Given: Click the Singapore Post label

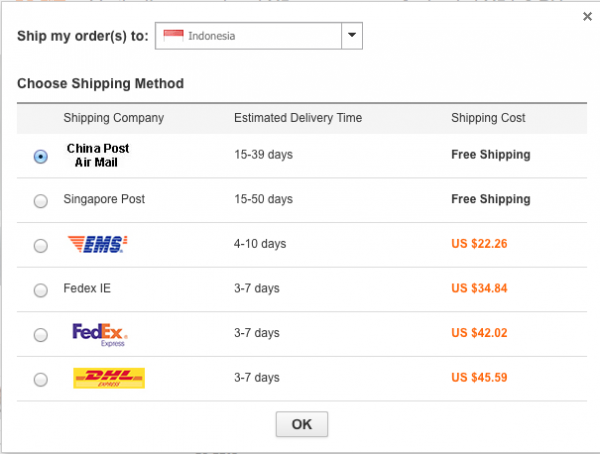Looking at the screenshot, I should [x=104, y=199].
